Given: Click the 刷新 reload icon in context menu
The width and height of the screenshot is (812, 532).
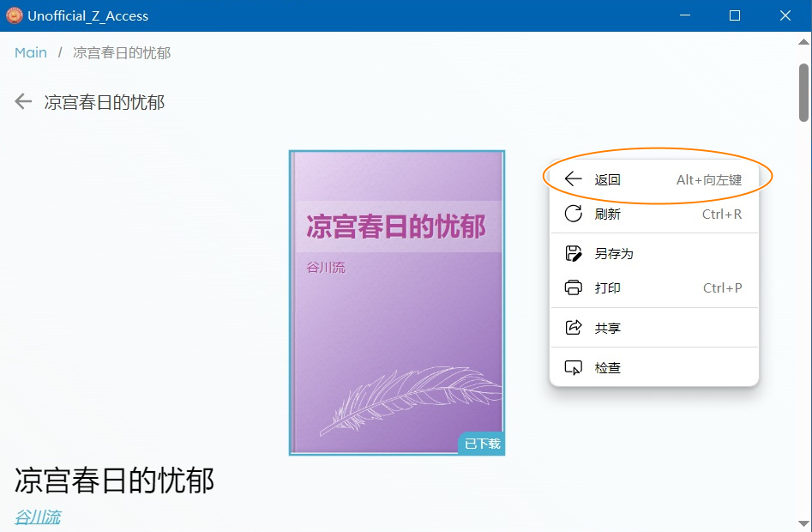Looking at the screenshot, I should (573, 214).
